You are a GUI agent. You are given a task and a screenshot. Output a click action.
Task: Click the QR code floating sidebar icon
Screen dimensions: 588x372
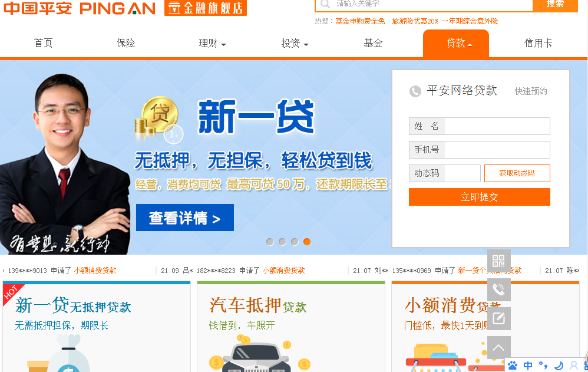click(x=499, y=261)
